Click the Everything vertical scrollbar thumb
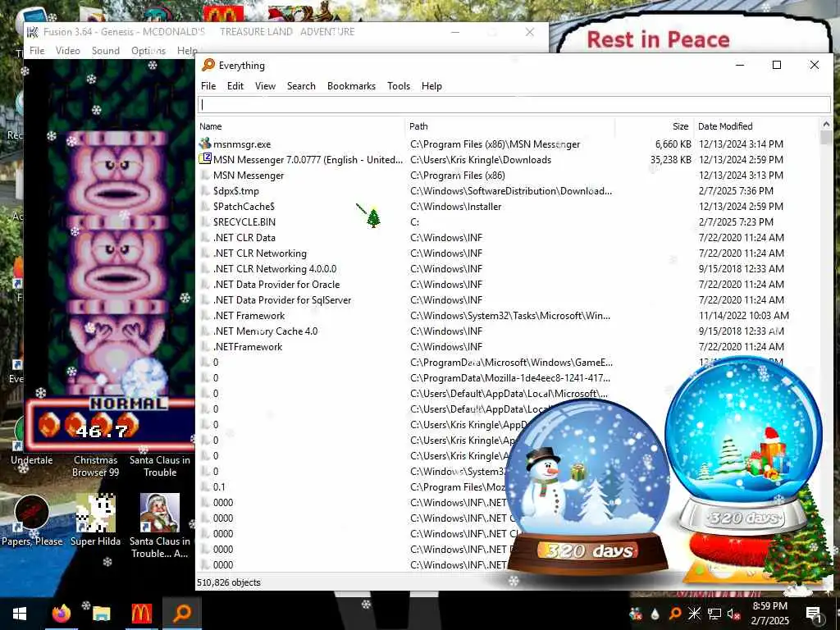This screenshot has height=630, width=840. (825, 138)
